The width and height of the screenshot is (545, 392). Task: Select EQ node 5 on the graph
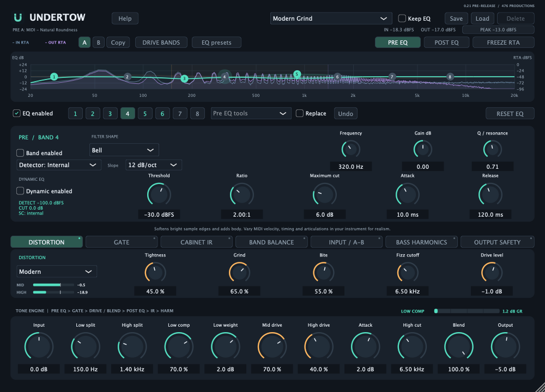pos(297,74)
